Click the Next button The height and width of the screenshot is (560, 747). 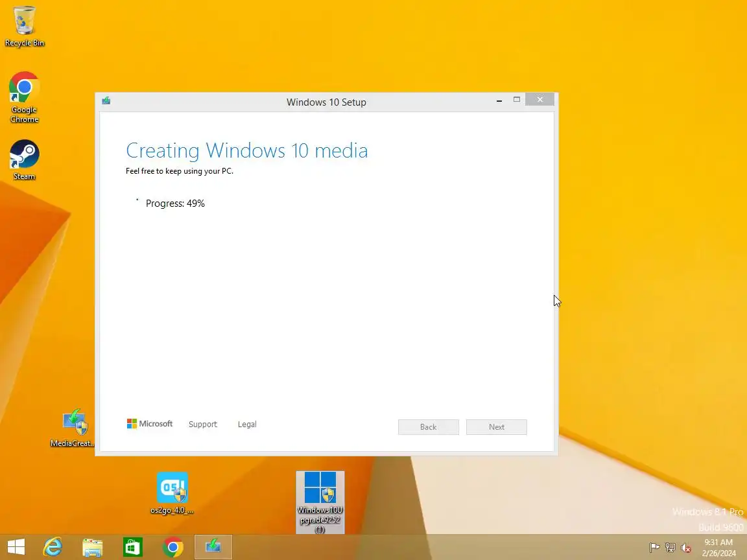(497, 426)
